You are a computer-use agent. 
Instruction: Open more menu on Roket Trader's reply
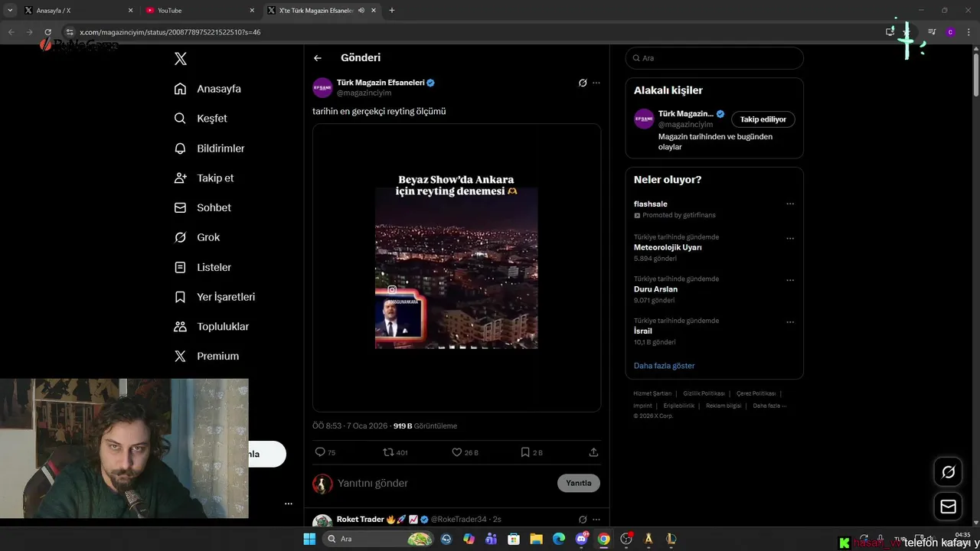click(x=596, y=520)
